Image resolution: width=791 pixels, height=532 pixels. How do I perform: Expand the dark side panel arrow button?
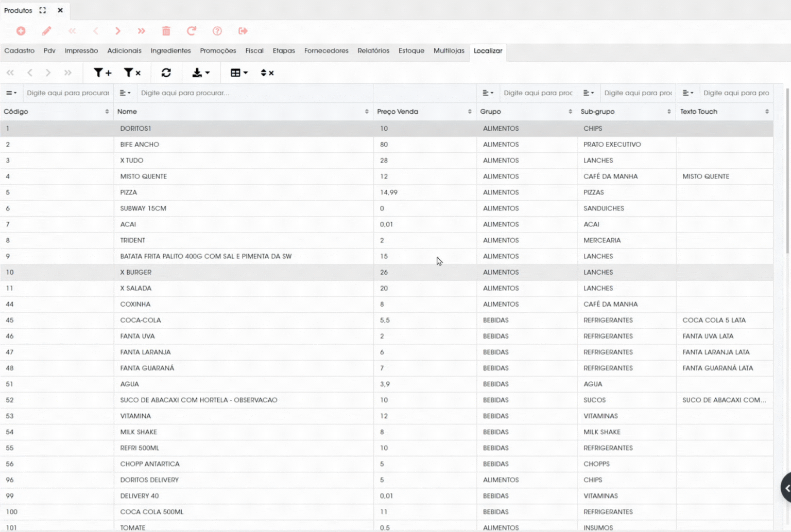tap(786, 488)
